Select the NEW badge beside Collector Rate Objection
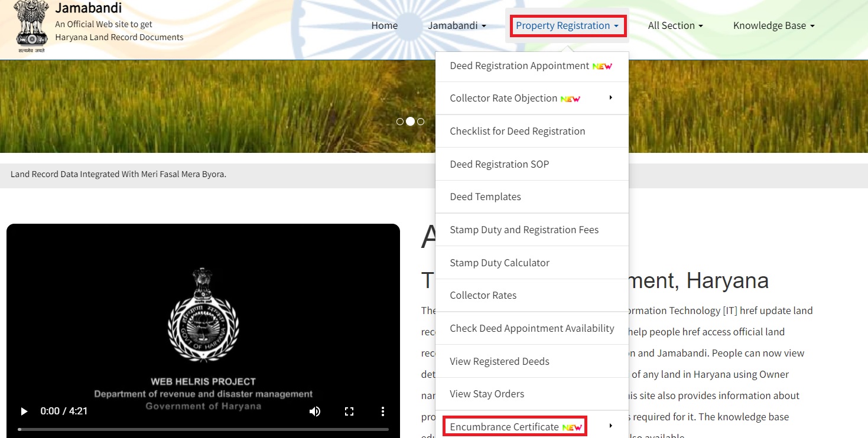868x438 pixels. coord(569,98)
